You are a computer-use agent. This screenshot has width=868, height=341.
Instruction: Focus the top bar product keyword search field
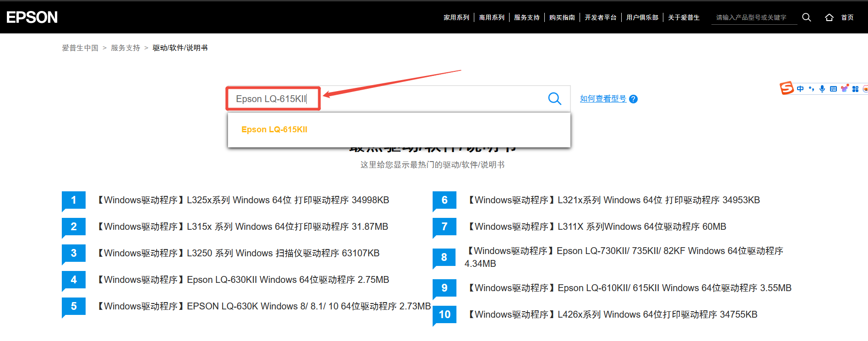pyautogui.click(x=754, y=17)
